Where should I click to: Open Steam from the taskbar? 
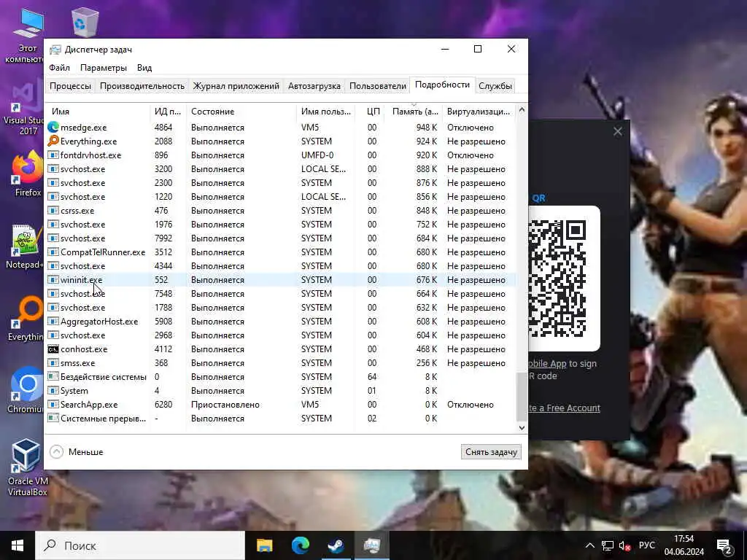[336, 545]
